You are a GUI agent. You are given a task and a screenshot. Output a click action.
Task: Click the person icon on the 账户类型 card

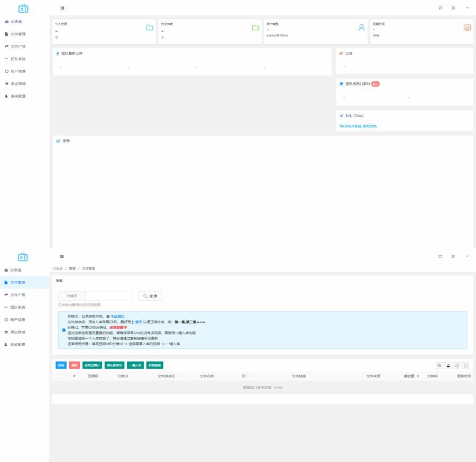361,28
